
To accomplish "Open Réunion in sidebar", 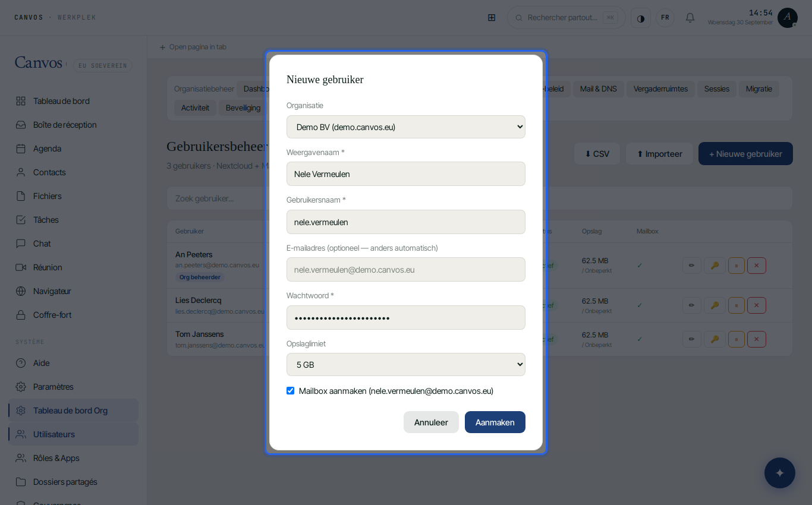I will (x=73, y=267).
